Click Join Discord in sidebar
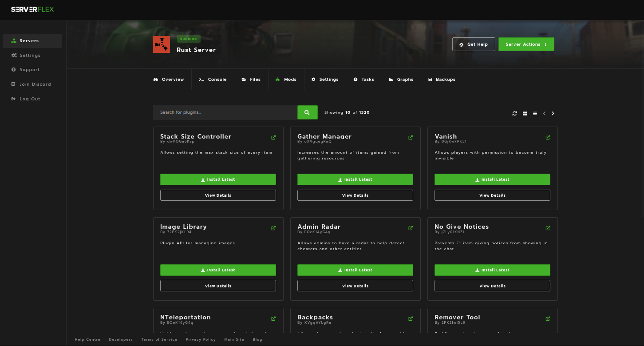This screenshot has height=346, width=644. tap(32, 84)
